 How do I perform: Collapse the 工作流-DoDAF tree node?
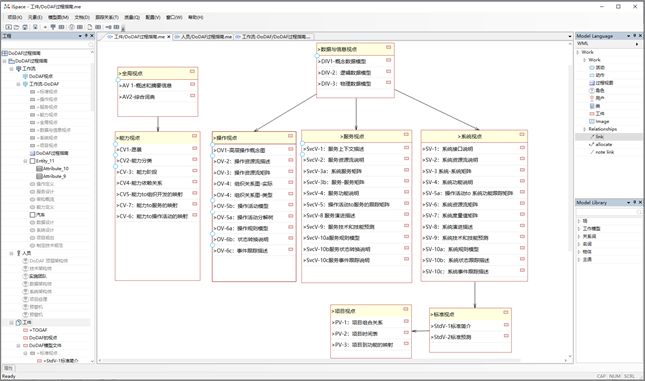pyautogui.click(x=18, y=84)
